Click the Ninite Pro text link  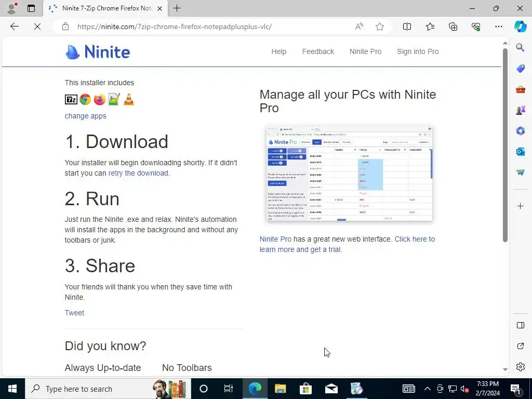(275, 239)
